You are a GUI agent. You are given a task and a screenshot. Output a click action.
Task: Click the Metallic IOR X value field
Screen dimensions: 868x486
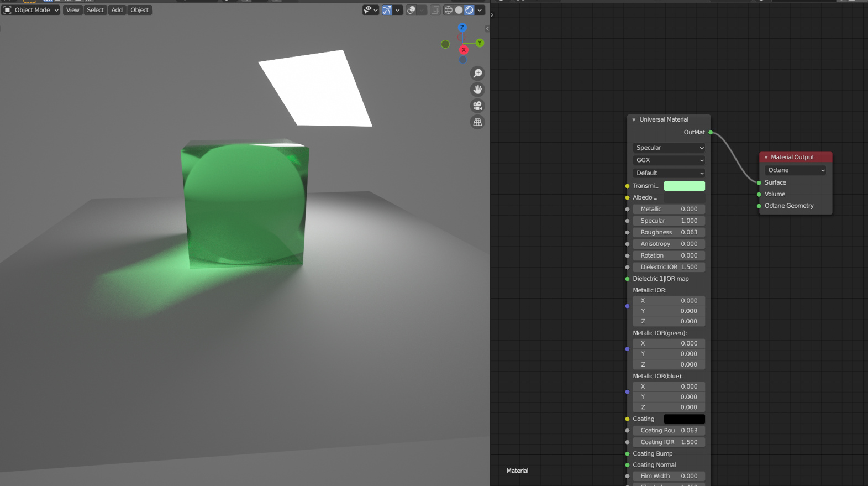pos(669,301)
